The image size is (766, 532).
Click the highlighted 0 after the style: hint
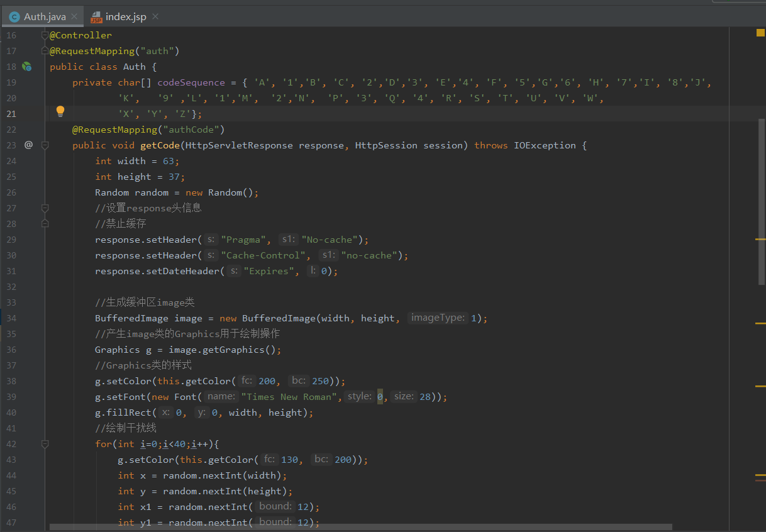[380, 397]
